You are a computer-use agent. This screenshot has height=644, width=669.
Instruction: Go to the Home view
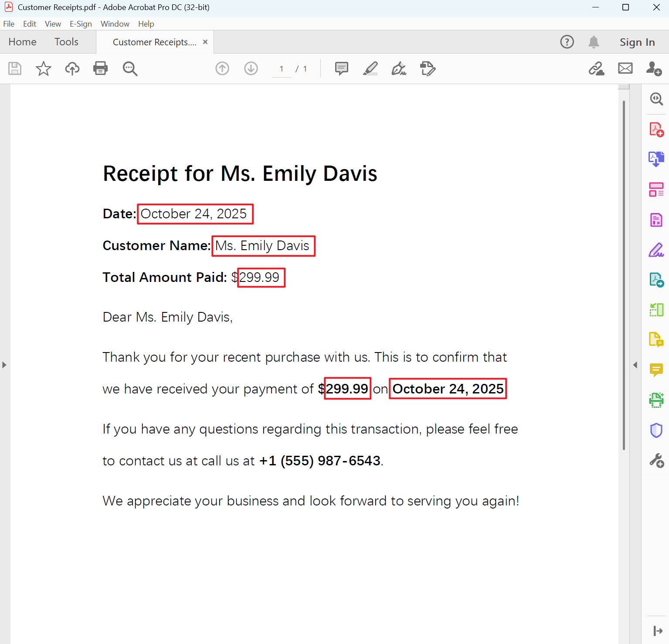(x=22, y=42)
